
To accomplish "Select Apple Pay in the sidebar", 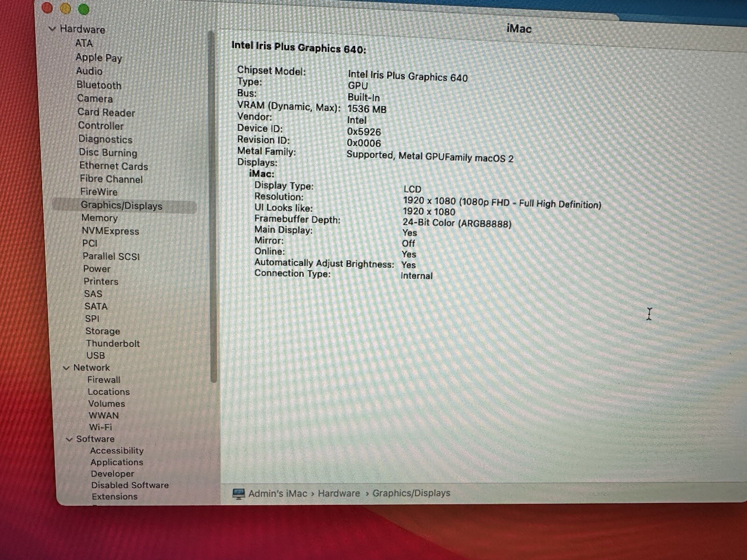I will point(99,58).
